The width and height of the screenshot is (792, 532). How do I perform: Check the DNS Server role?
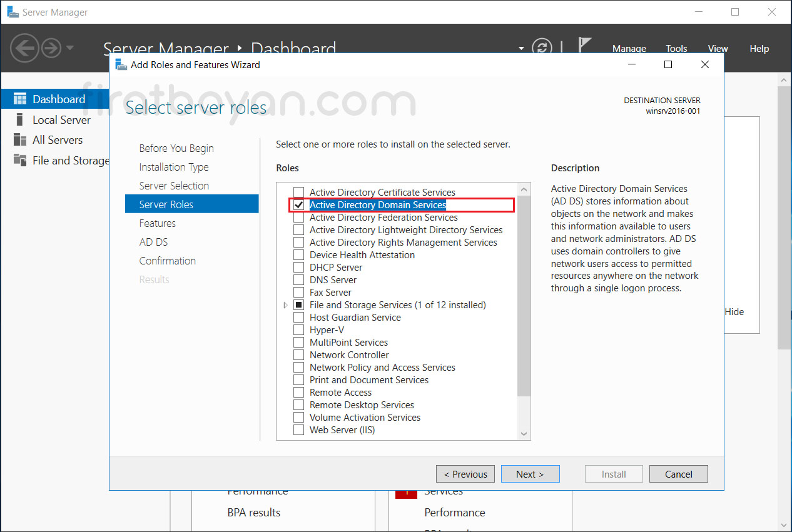[299, 280]
